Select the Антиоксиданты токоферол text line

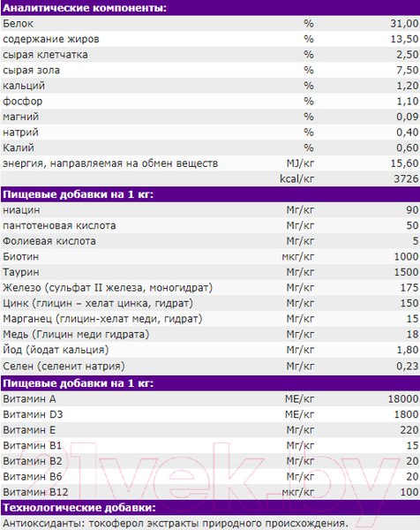point(176,523)
